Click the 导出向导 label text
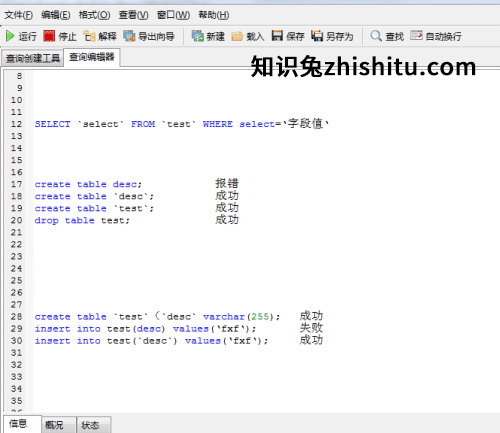The width and height of the screenshot is (500, 433). pyautogui.click(x=156, y=36)
